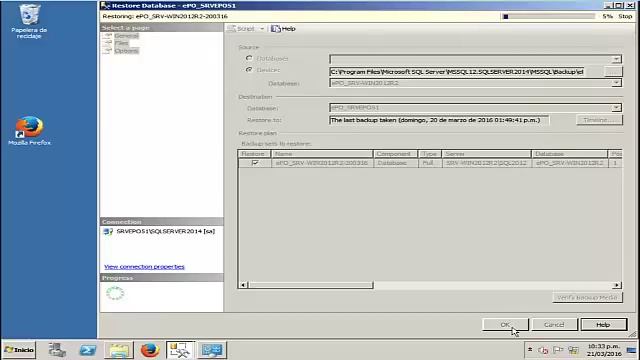This screenshot has height=360, width=640.
Task: Select the Database source radio button
Action: (249, 58)
